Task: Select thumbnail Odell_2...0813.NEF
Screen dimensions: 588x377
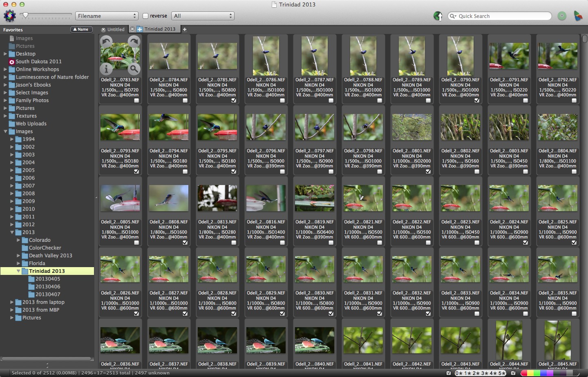Action: (x=217, y=199)
